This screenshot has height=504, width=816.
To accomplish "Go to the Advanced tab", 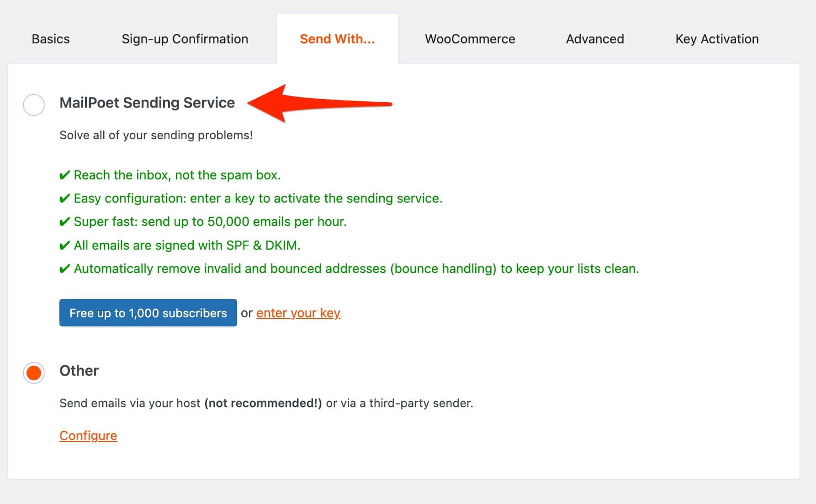I will [x=595, y=39].
